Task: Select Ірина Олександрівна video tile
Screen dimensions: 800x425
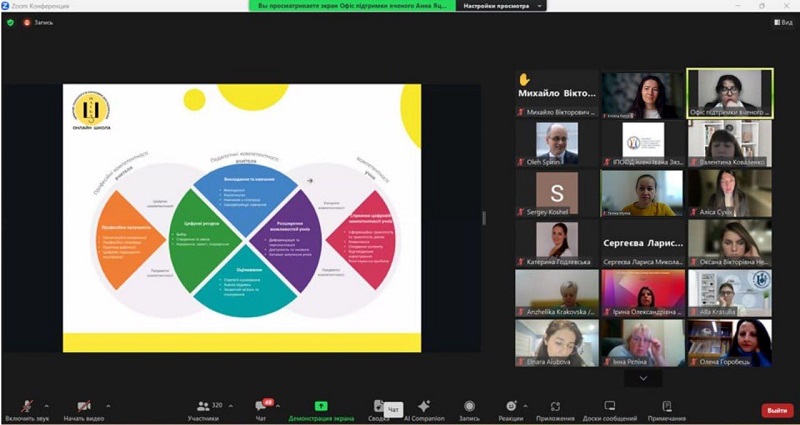Action: pyautogui.click(x=643, y=293)
